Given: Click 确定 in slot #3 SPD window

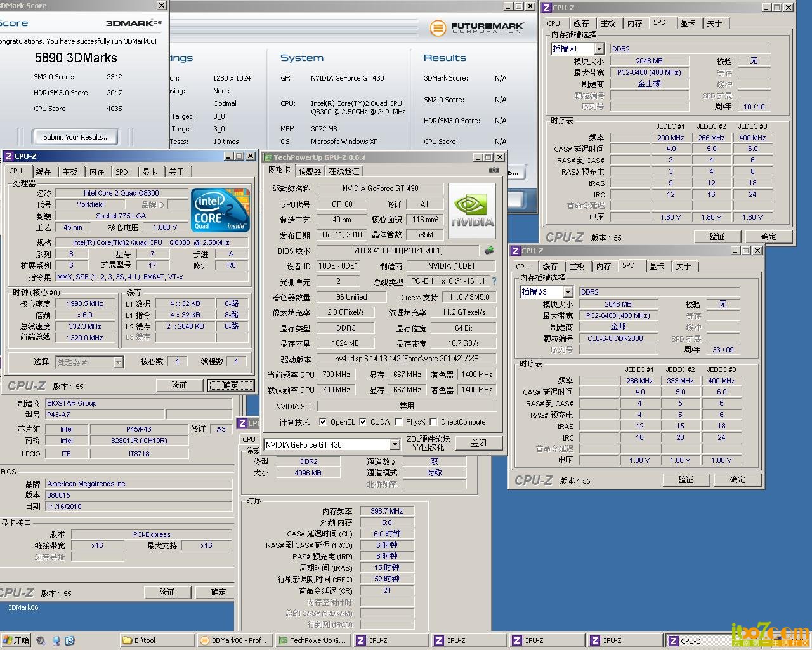Looking at the screenshot, I should pyautogui.click(x=738, y=480).
